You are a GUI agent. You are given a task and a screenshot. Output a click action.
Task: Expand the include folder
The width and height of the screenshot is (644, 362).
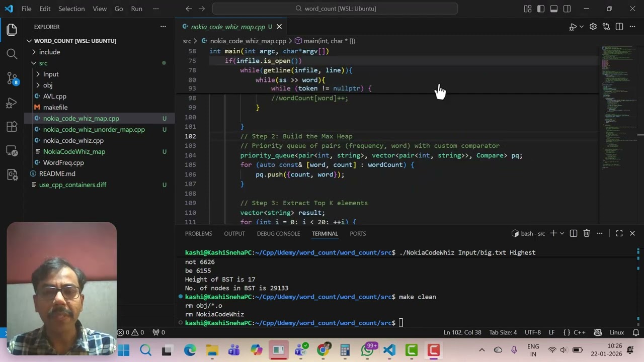[x=49, y=52]
